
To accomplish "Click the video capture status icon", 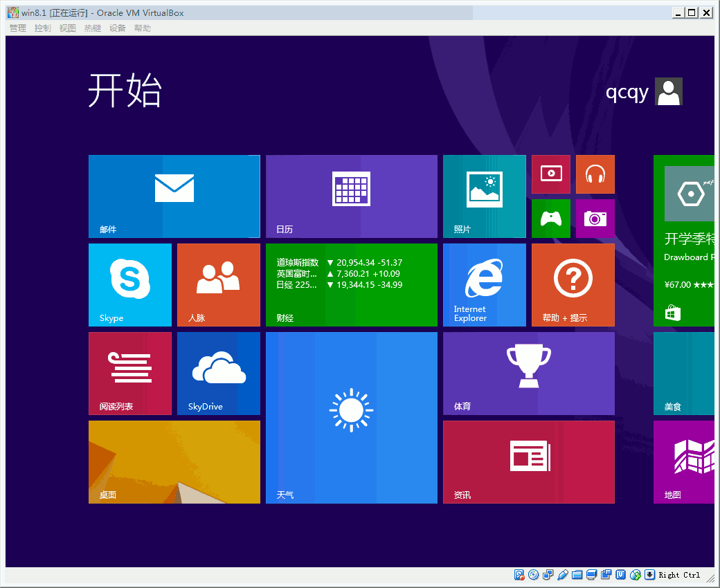I will (606, 575).
